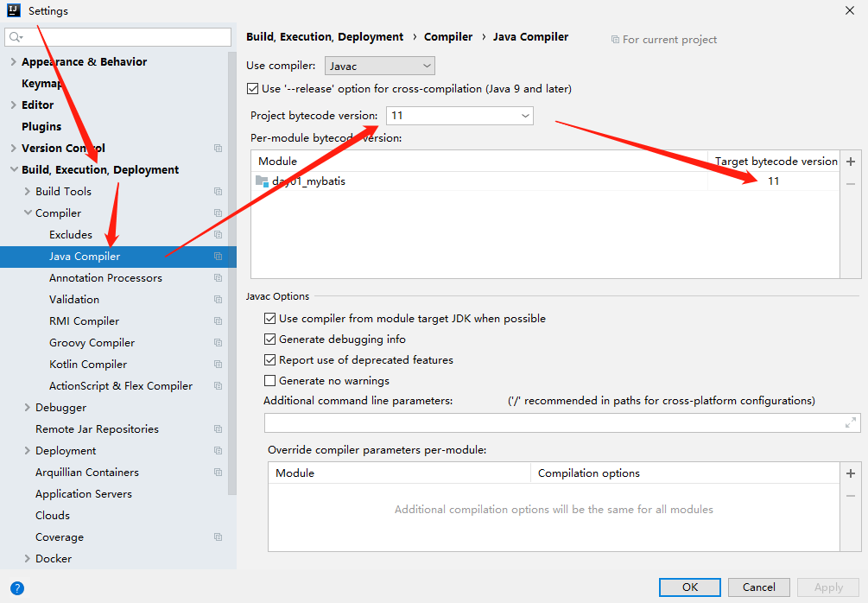The width and height of the screenshot is (868, 603).
Task: Select Kotlin Compiler settings
Action: click(x=88, y=365)
